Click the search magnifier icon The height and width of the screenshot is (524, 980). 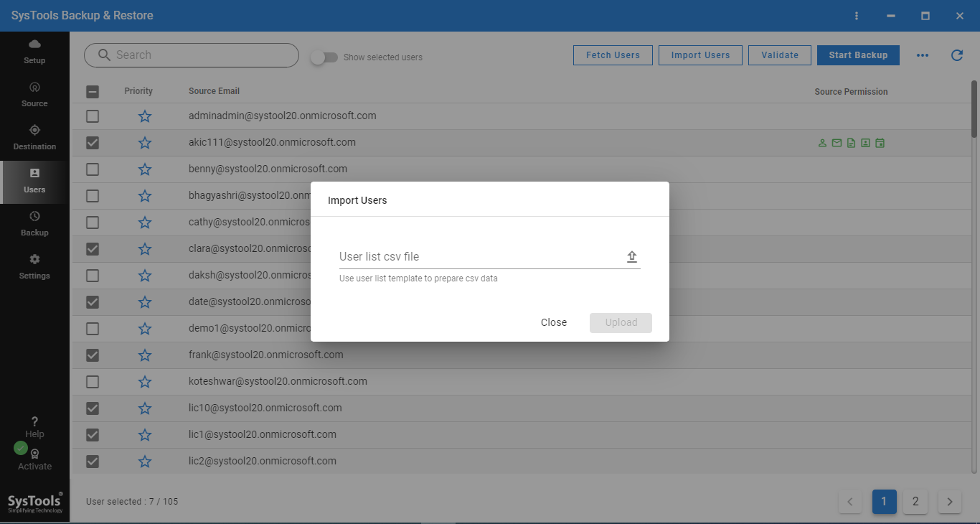[x=104, y=55]
